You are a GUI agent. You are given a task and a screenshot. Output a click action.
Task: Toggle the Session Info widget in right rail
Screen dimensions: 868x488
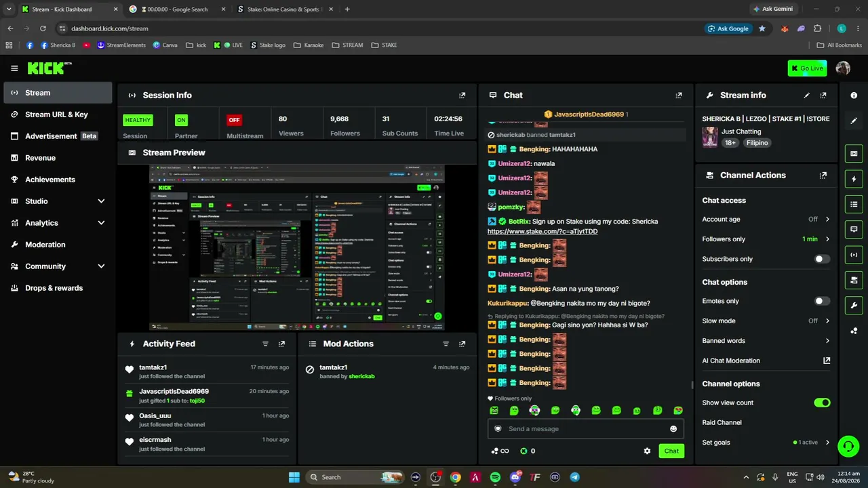[854, 255]
